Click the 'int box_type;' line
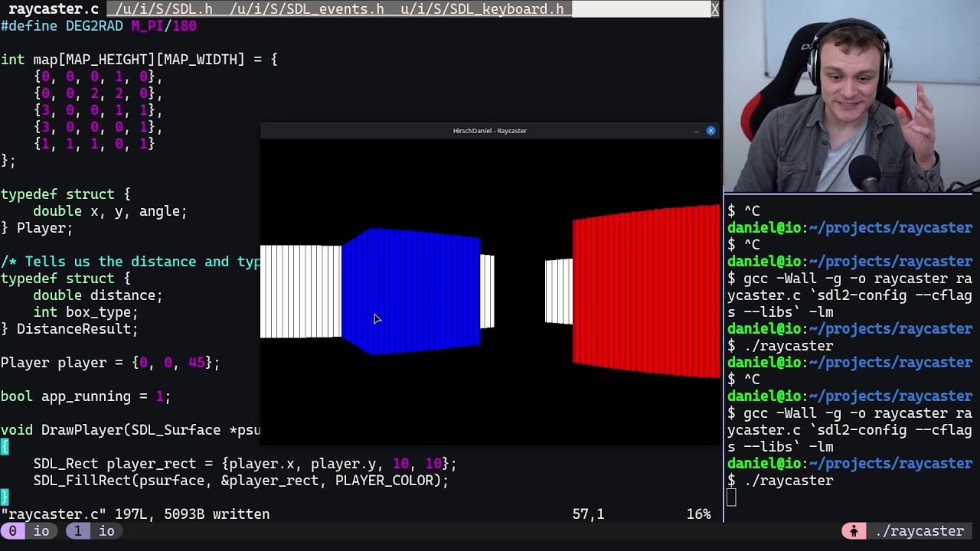This screenshot has height=551, width=980. [x=86, y=312]
